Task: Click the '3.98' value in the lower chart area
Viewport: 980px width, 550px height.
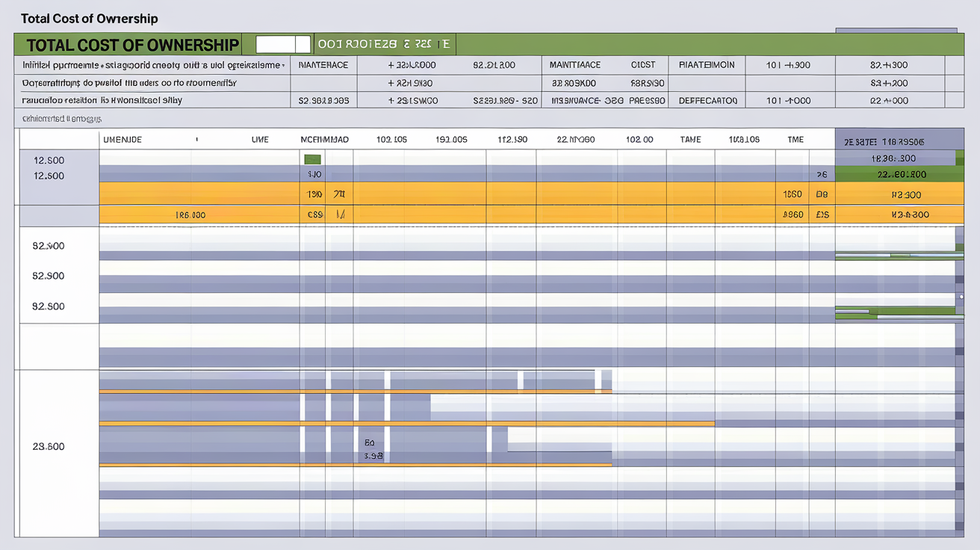Action: [x=373, y=455]
